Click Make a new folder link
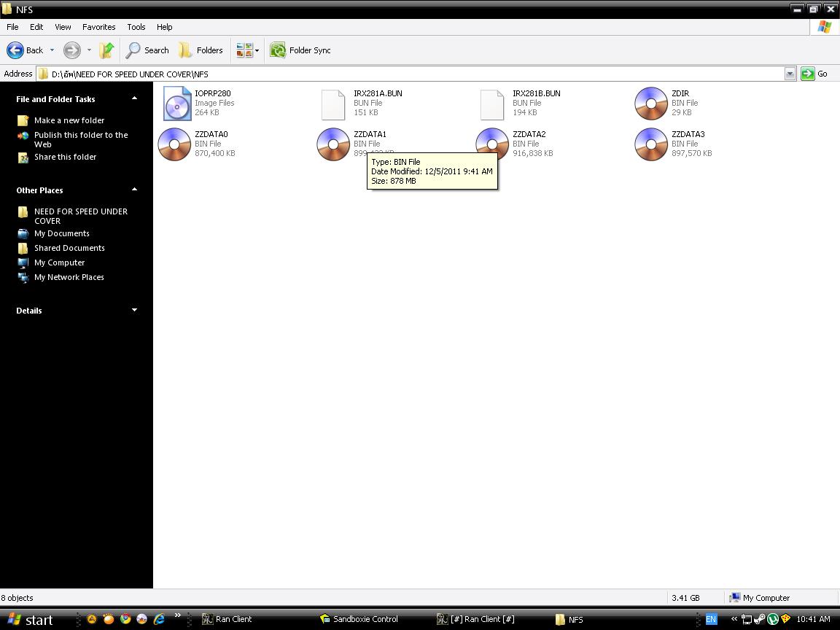840x630 pixels. [x=69, y=120]
